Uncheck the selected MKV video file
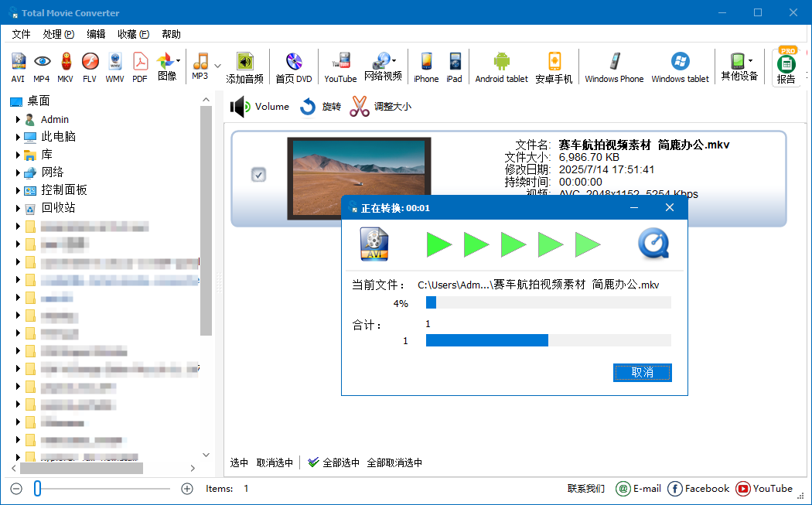 [258, 175]
